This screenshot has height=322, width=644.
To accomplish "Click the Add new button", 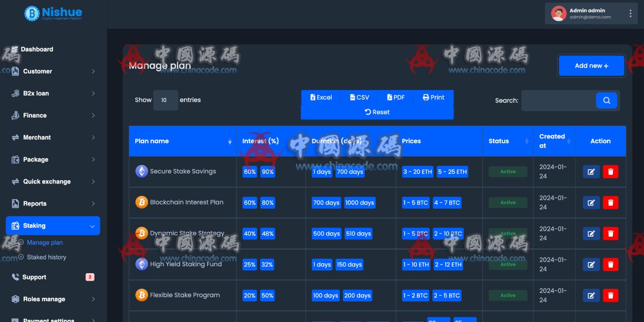I will (x=591, y=65).
